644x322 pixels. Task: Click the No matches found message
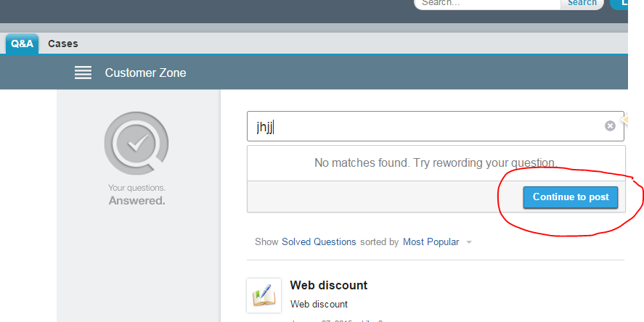436,162
